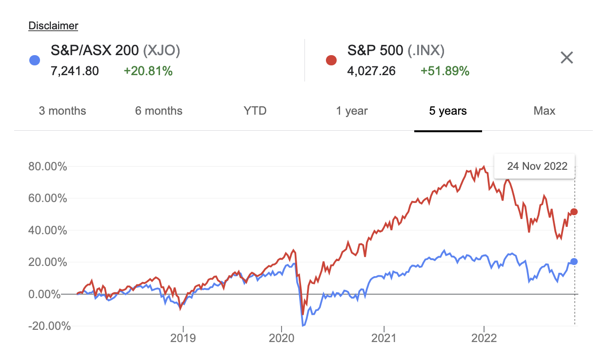Screen dimensions: 606x364
Task: Click the X to close the comparison
Action: (x=566, y=58)
